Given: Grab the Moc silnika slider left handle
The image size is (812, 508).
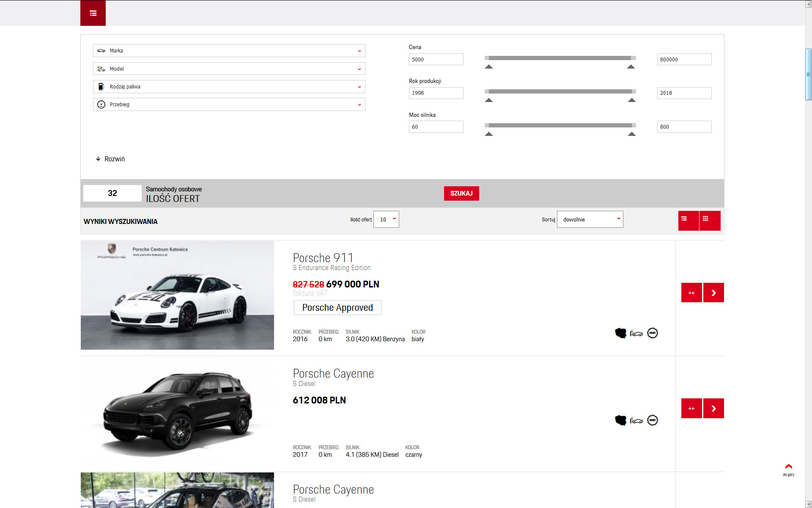Looking at the screenshot, I should tap(489, 134).
